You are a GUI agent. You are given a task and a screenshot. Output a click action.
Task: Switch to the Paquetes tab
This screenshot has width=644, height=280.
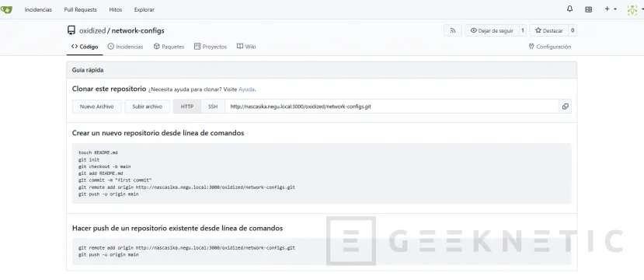(x=169, y=47)
